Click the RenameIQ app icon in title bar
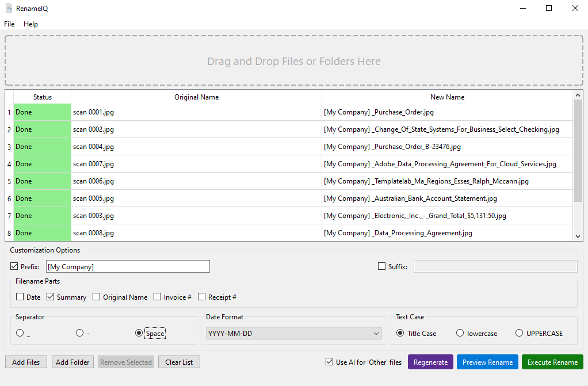 [x=9, y=8]
